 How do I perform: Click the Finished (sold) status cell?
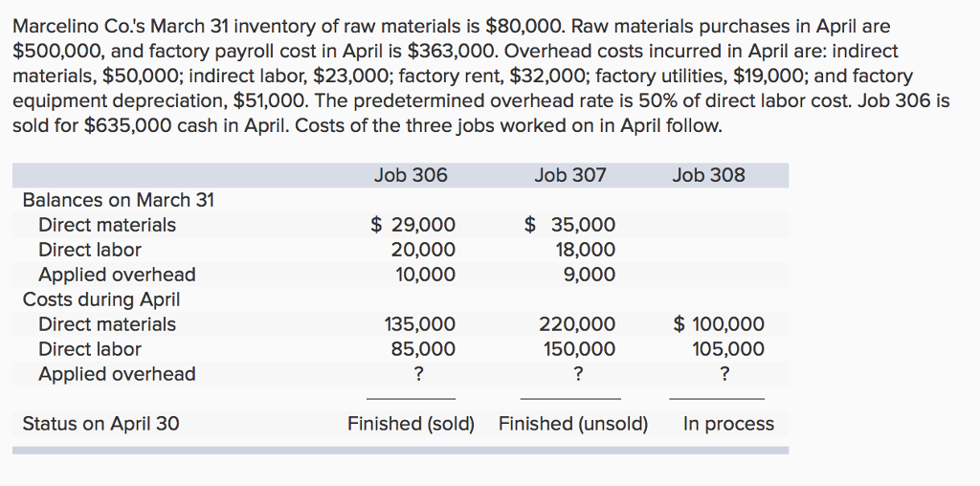tap(411, 424)
